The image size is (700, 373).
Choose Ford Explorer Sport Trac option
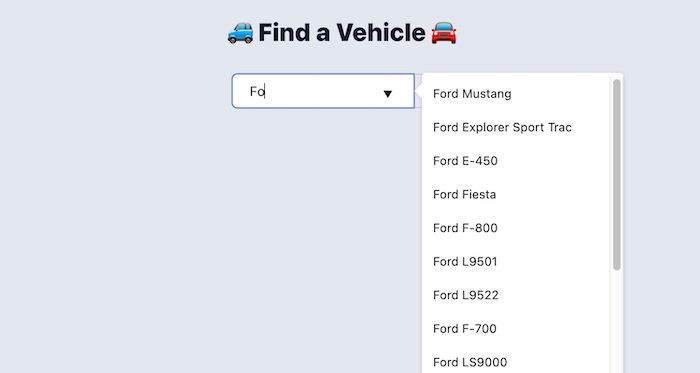[x=516, y=127]
